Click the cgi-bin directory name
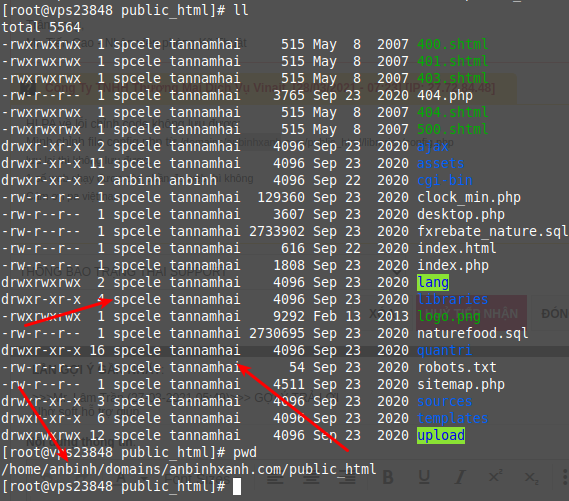 445,180
